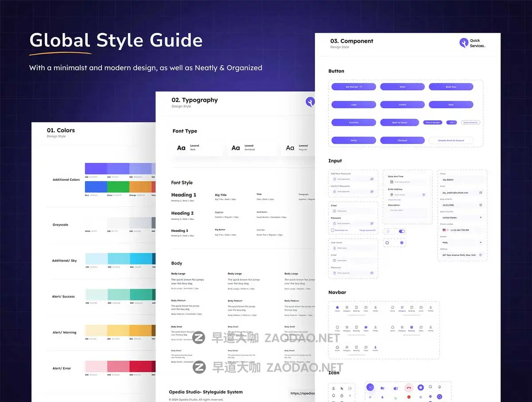The height and width of the screenshot is (402, 532).
Task: Select the unfilled radio button
Action: click(x=387, y=243)
